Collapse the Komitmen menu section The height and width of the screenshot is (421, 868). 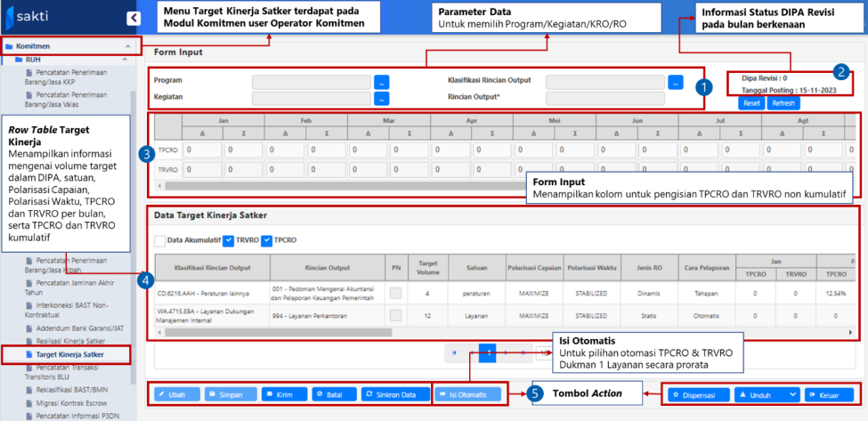coord(126,45)
